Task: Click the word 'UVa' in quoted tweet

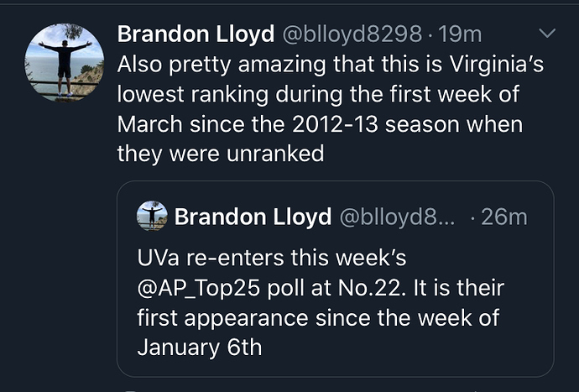Action: click(x=158, y=258)
